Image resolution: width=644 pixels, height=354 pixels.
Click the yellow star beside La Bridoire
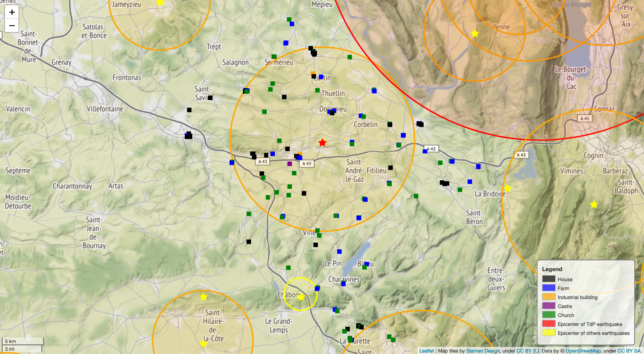pyautogui.click(x=507, y=188)
